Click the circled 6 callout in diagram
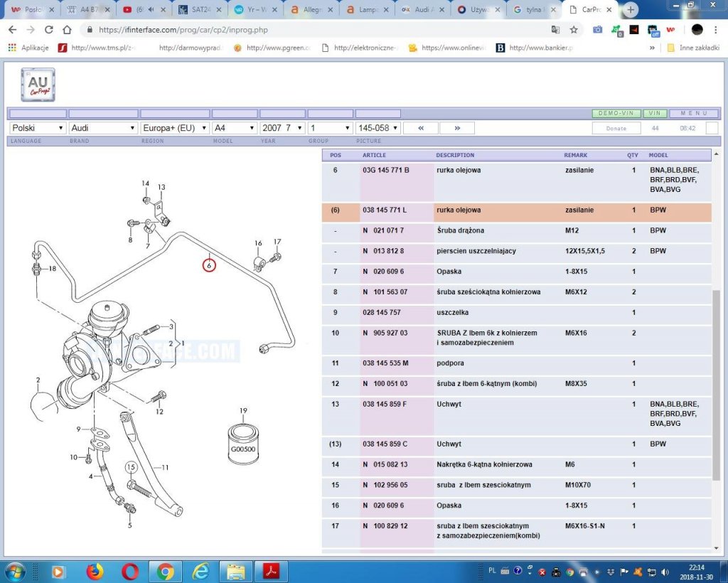This screenshot has height=583, width=728. [209, 265]
